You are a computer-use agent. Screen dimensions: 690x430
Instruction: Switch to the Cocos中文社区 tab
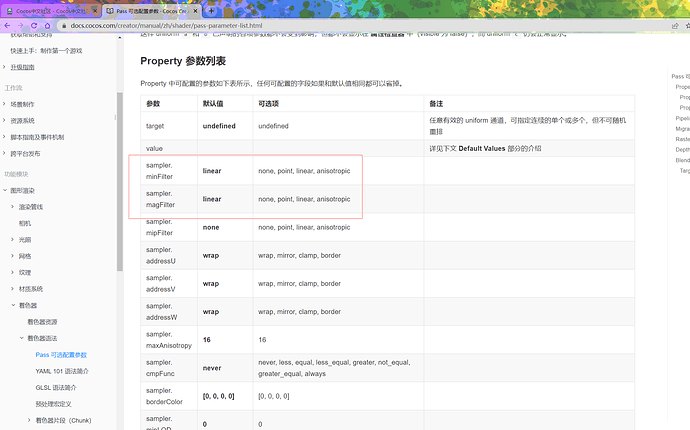51,11
